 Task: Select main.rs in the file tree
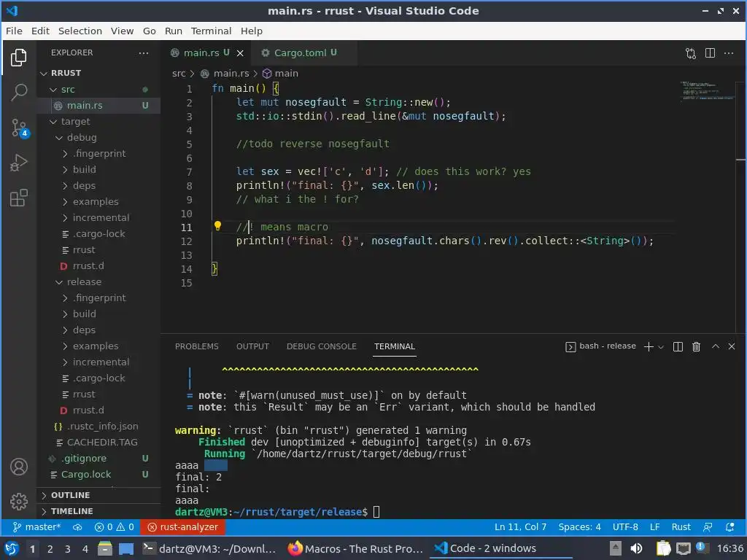[x=98, y=106]
